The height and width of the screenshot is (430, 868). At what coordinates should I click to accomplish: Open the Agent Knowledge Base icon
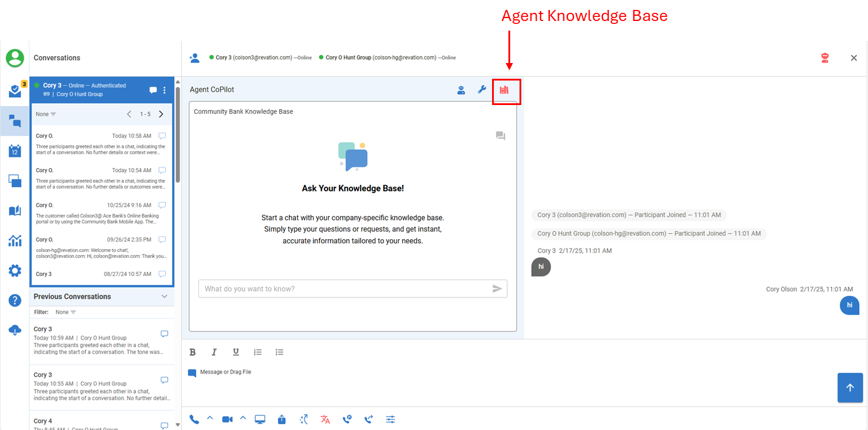tap(504, 90)
